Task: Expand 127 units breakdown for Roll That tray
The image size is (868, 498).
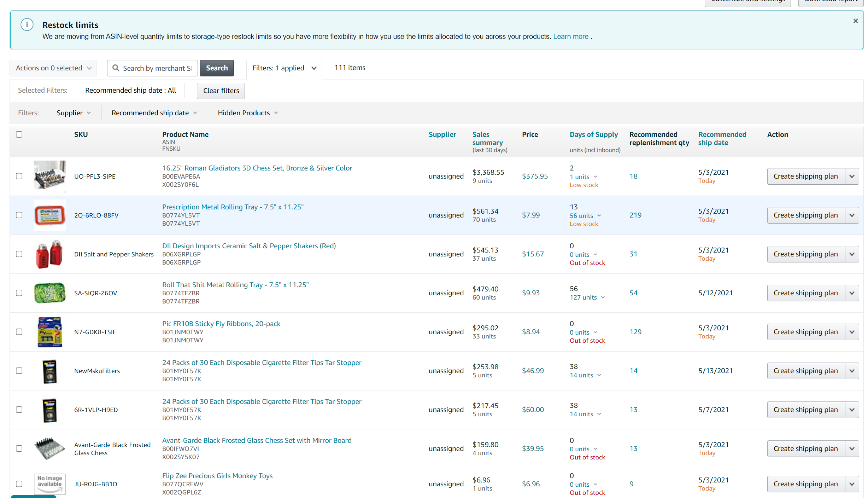Action: 603,297
